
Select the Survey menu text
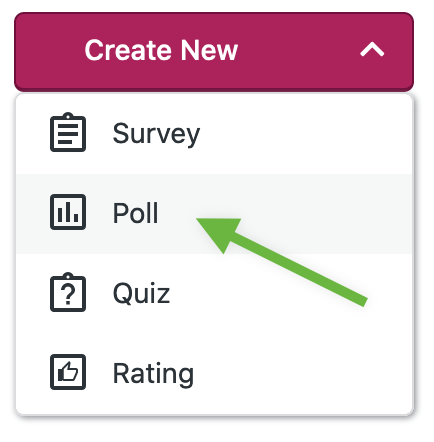156,134
